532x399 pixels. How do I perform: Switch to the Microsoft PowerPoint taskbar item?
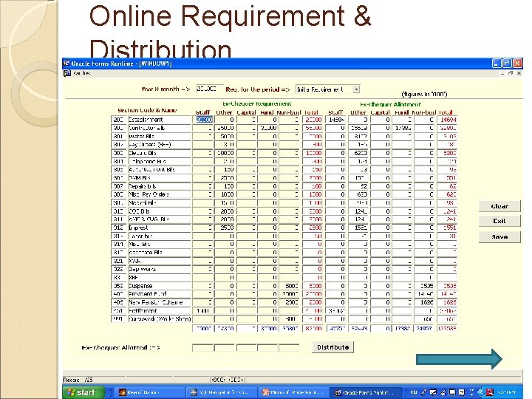pyautogui.click(x=293, y=392)
